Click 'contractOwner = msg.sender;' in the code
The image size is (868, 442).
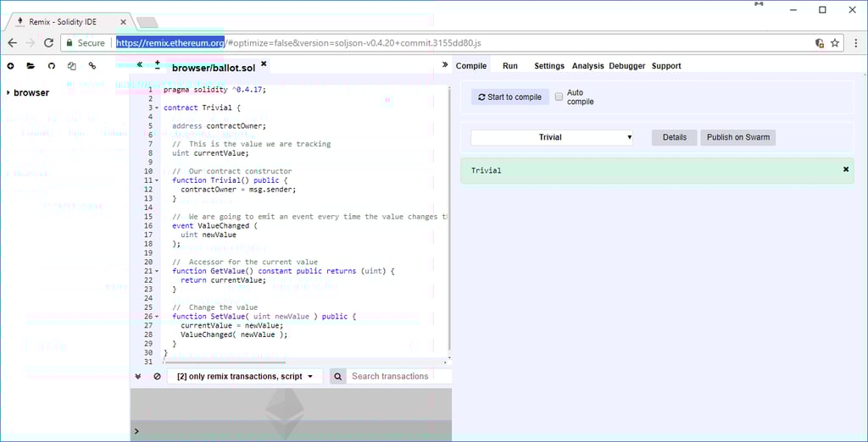238,189
